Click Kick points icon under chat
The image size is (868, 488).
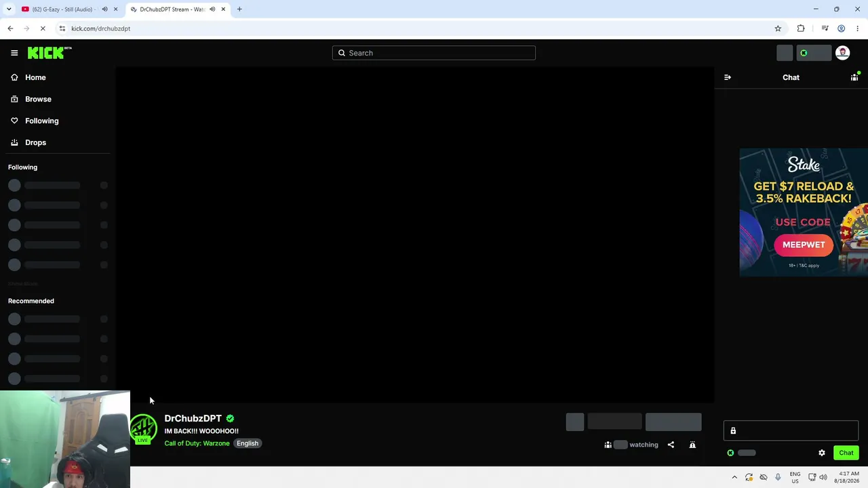pyautogui.click(x=730, y=453)
